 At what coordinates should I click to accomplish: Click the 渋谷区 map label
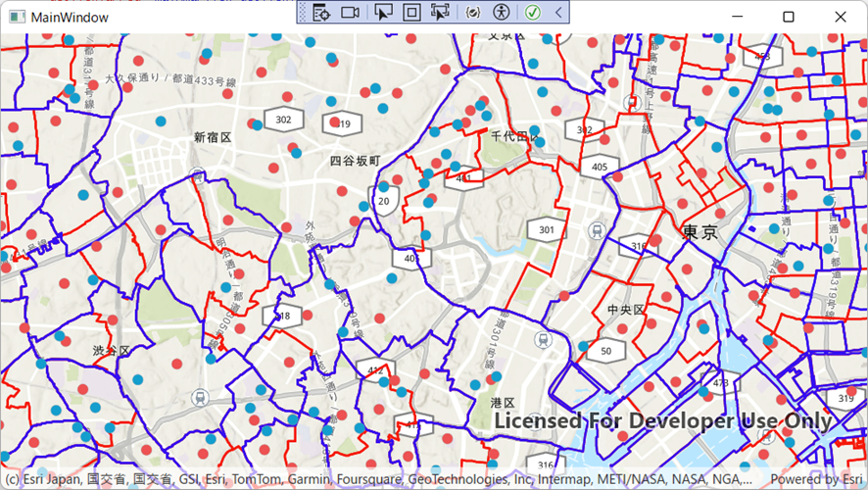pyautogui.click(x=112, y=351)
